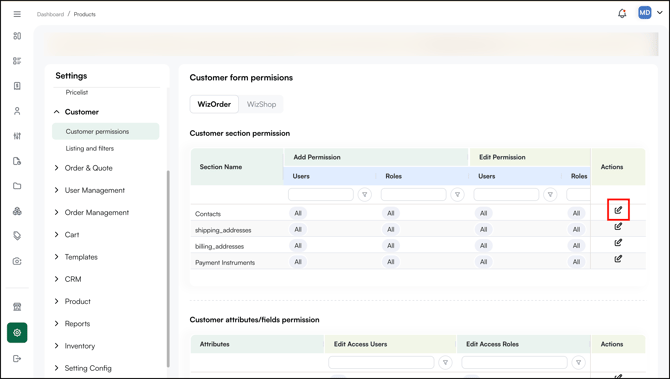
Task: Click All badge under Add Users for Contacts
Action: coord(298,213)
